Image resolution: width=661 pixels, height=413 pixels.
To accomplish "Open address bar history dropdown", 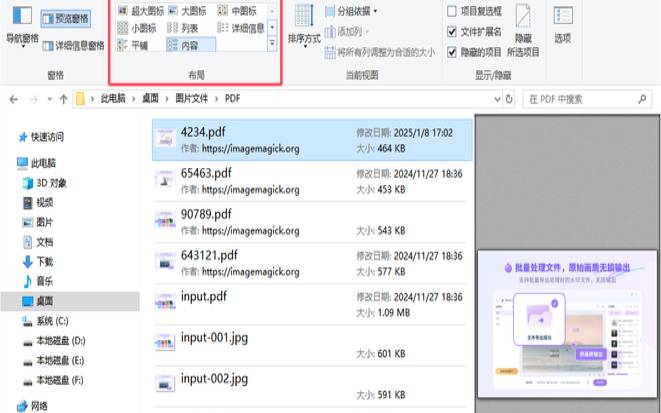I will pyautogui.click(x=497, y=99).
